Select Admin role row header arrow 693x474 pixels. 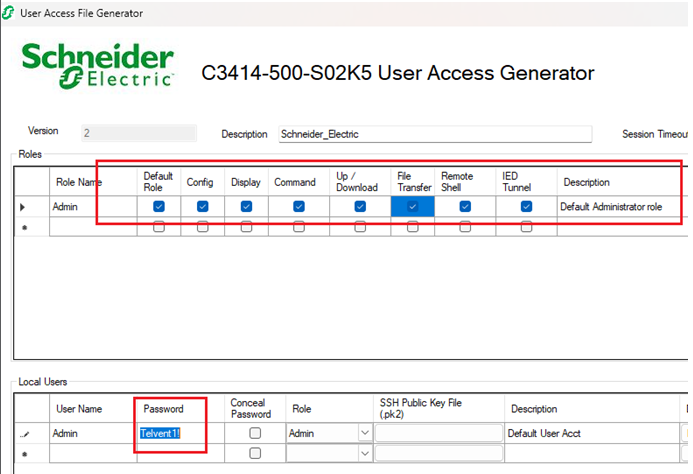click(32, 206)
